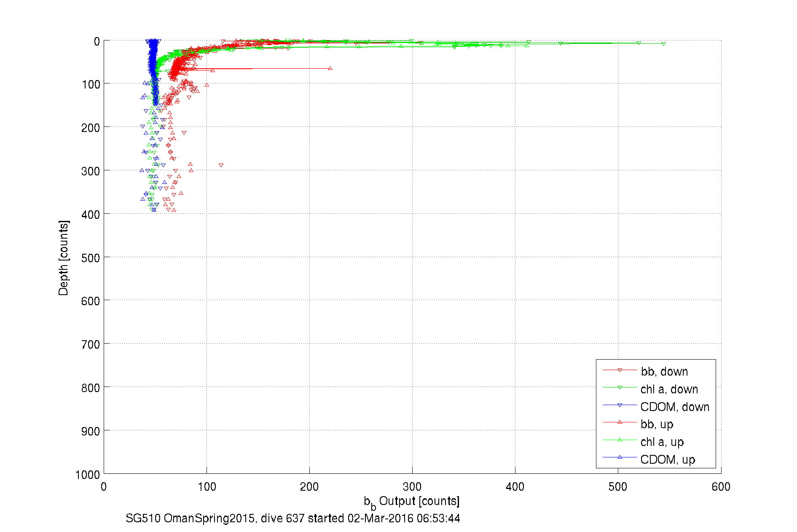Click the 'Depth [counts]' y-axis label
The height and width of the screenshot is (532, 797).
click(63, 258)
